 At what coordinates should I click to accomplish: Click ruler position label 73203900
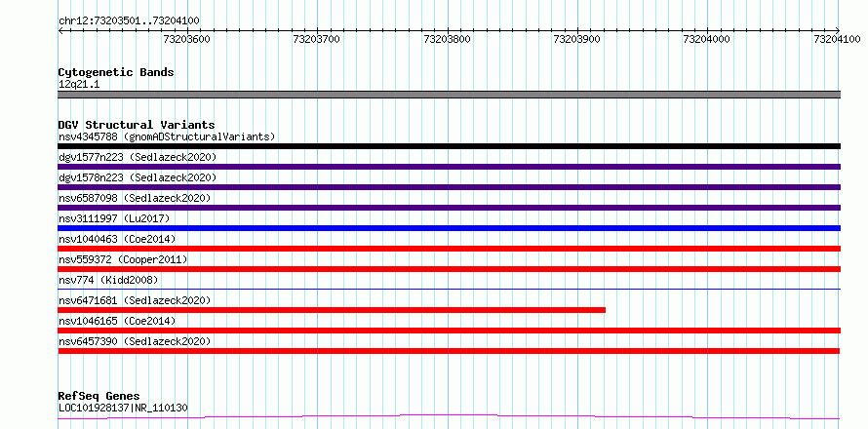[x=576, y=39]
